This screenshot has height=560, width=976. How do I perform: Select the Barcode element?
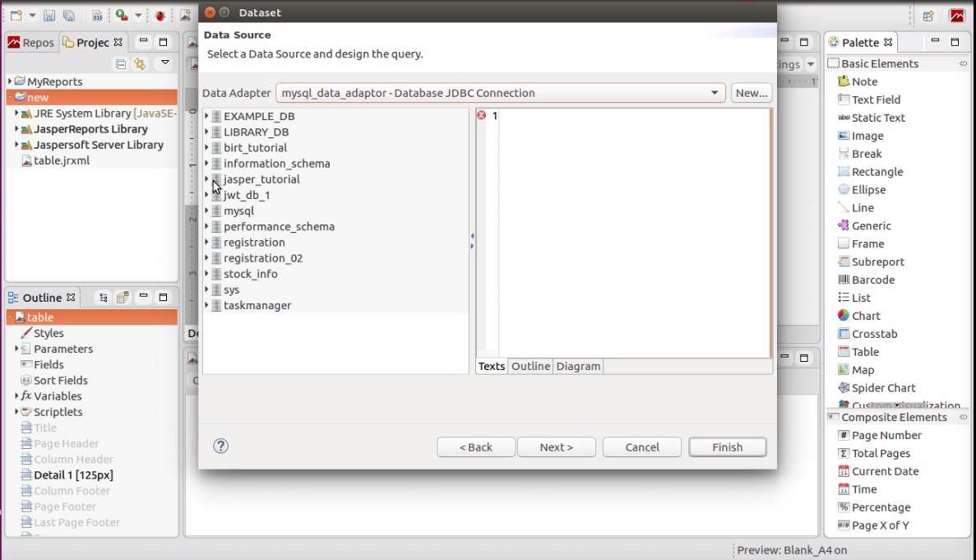(x=867, y=280)
